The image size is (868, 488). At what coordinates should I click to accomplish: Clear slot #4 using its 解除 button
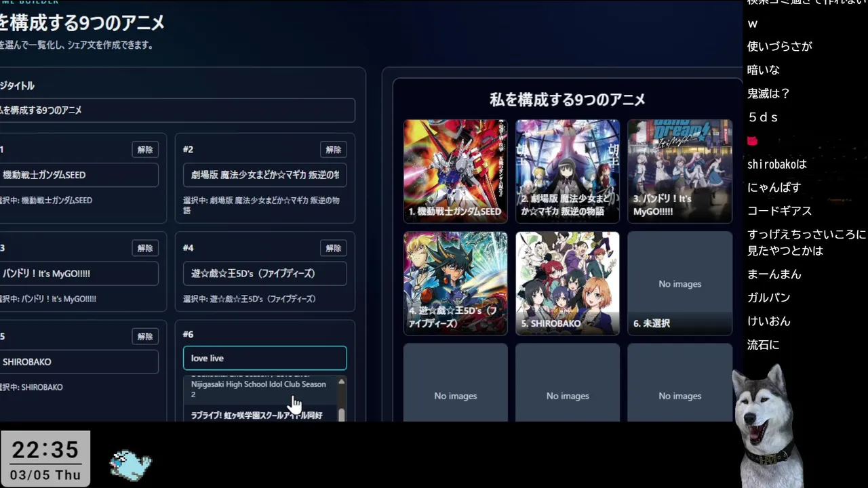click(x=333, y=248)
